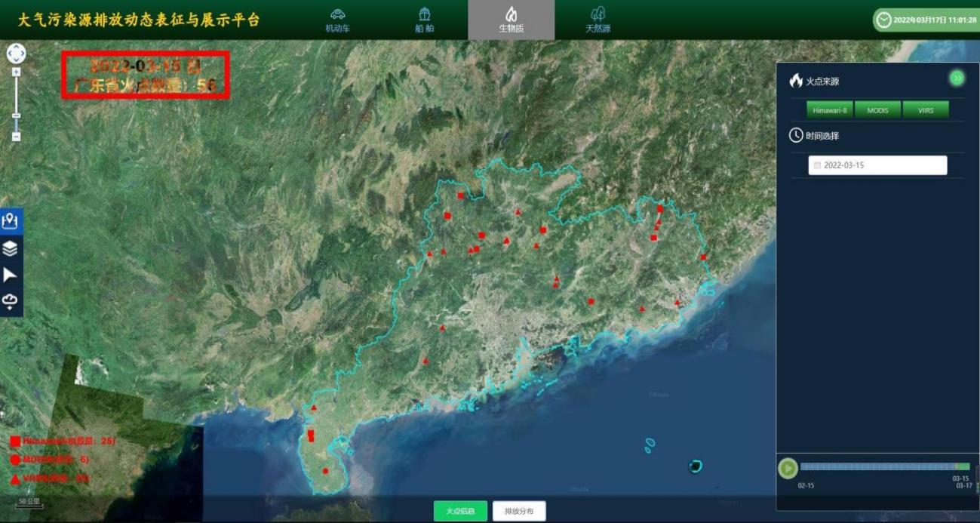The width and height of the screenshot is (980, 523).
Task: Select the map marker location tool
Action: point(11,221)
